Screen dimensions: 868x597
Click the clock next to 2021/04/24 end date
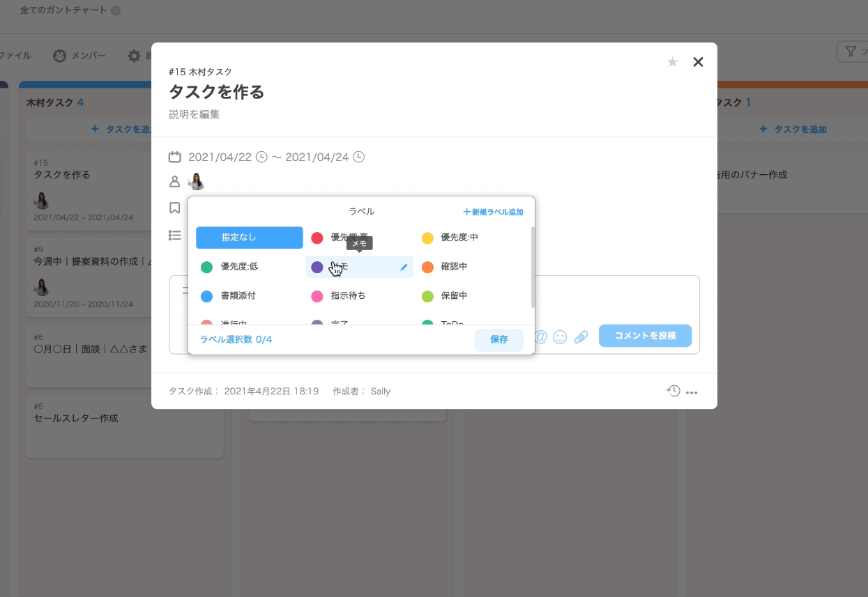[358, 157]
